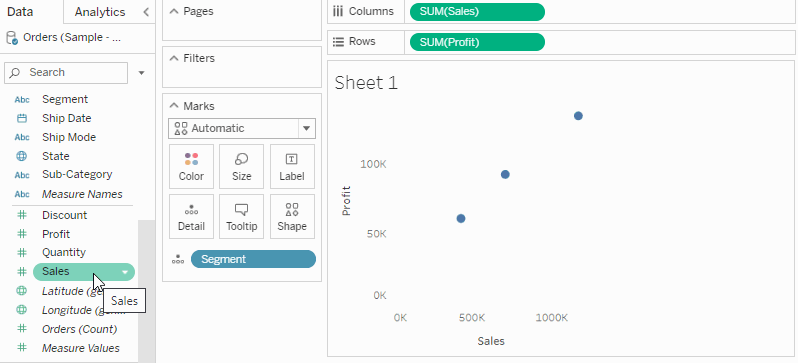Open the Detail marks card

click(x=191, y=216)
